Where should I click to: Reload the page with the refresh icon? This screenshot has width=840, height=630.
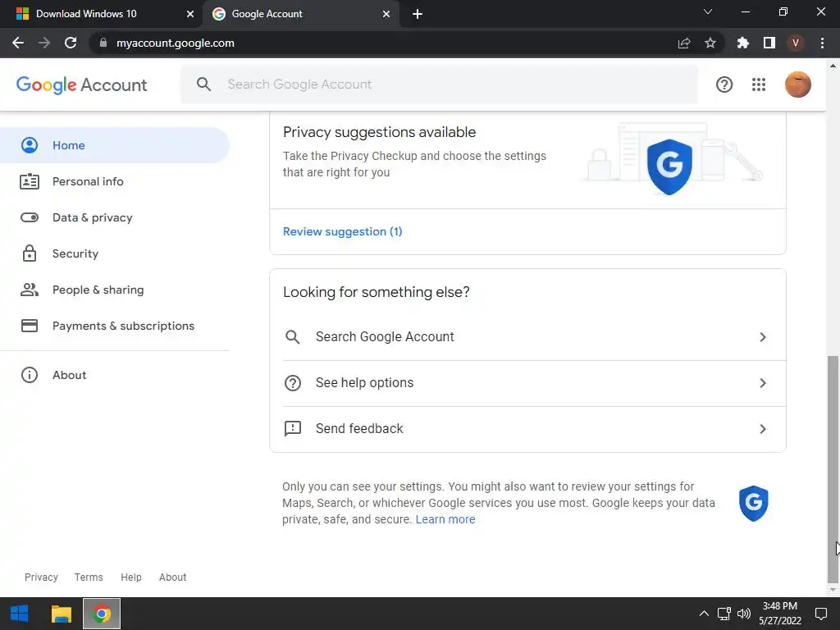(71, 43)
